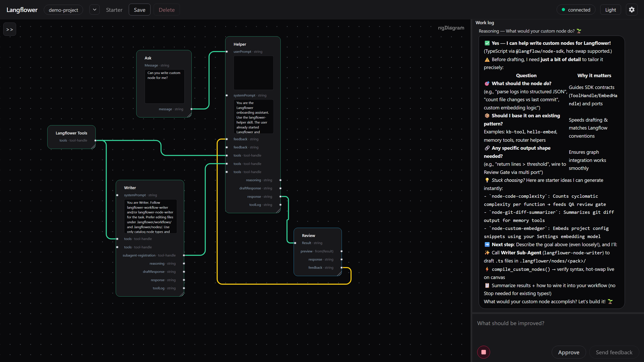Click the Save button
Viewport: 644px width, 362px height.
pyautogui.click(x=140, y=10)
